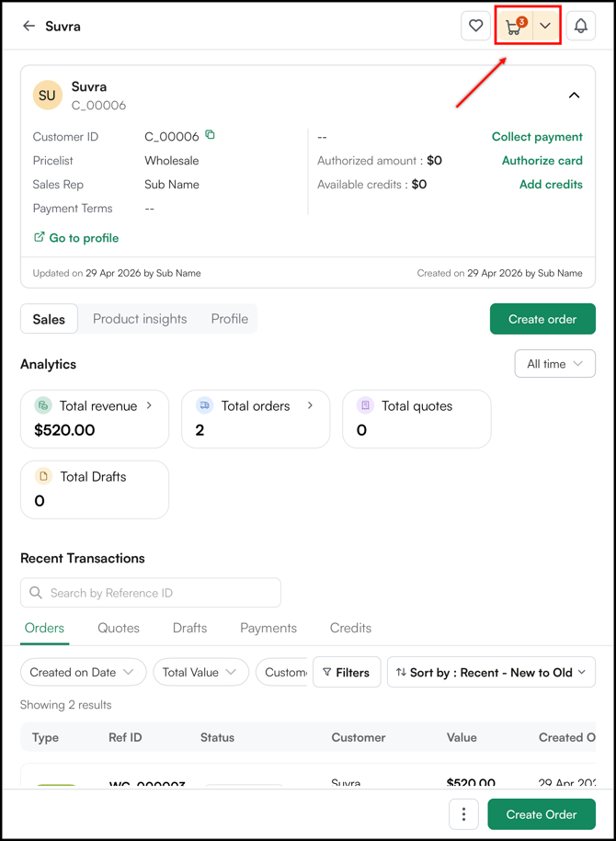Open notifications bell
This screenshot has height=841, width=616.
pos(581,26)
